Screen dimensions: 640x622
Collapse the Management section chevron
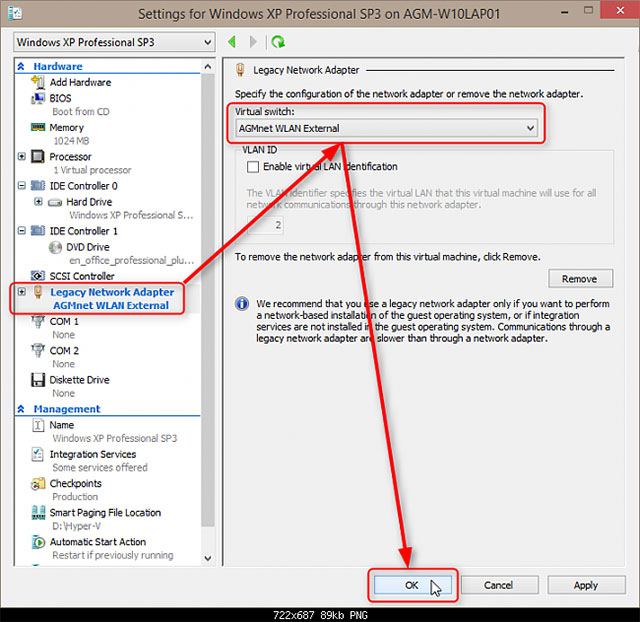pyautogui.click(x=21, y=409)
